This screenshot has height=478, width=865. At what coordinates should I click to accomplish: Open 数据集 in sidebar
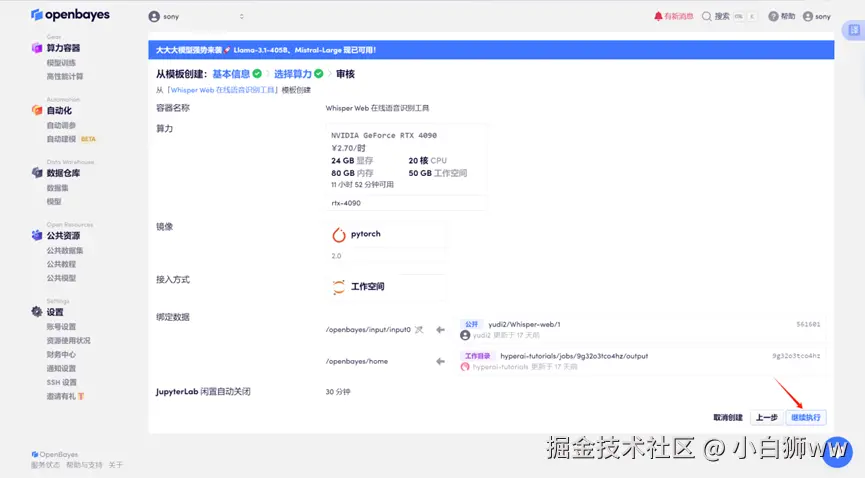coord(57,188)
